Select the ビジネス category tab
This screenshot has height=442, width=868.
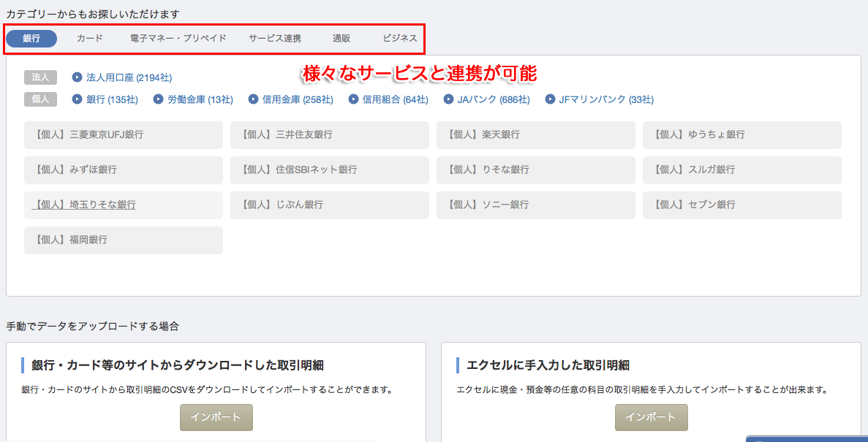coord(400,39)
